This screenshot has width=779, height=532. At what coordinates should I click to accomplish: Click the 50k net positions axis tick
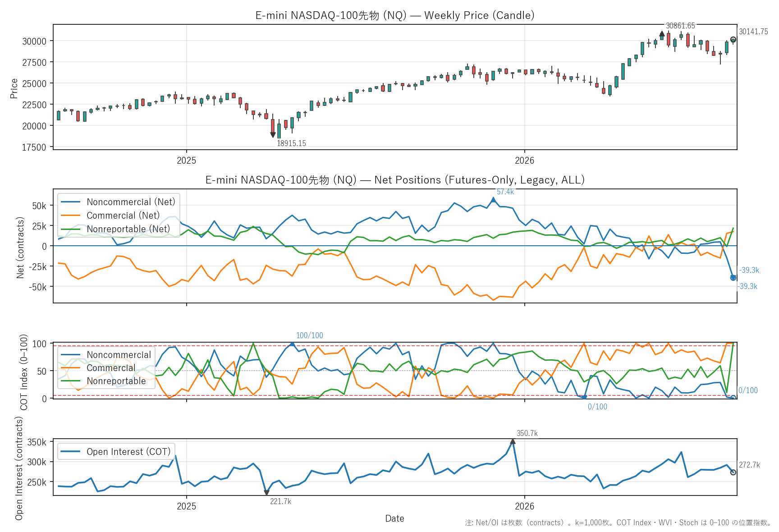pos(39,206)
